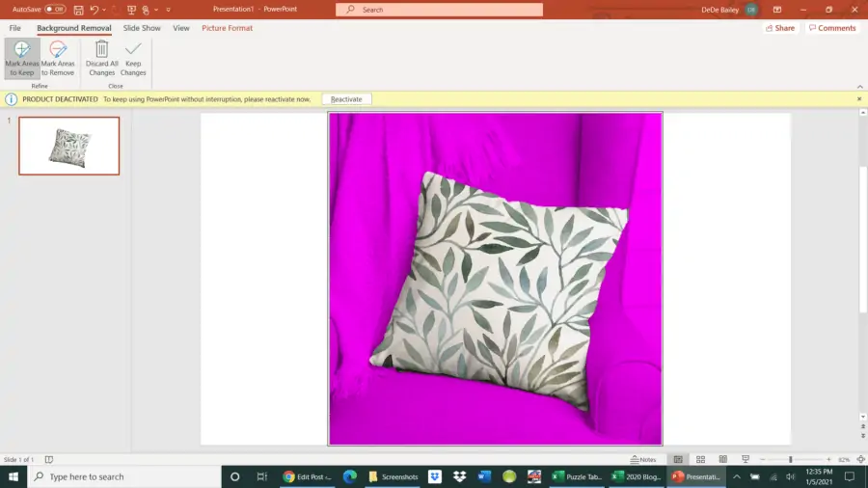Image resolution: width=868 pixels, height=488 pixels.
Task: Open Chrome Edit Post window on taskbar
Action: tap(308, 476)
